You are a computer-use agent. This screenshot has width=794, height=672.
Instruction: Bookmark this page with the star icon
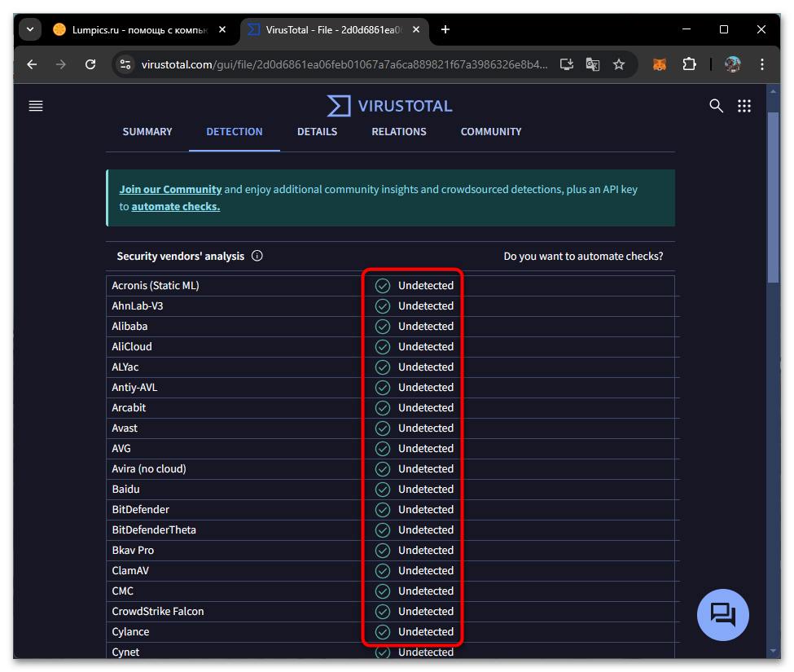pyautogui.click(x=619, y=64)
